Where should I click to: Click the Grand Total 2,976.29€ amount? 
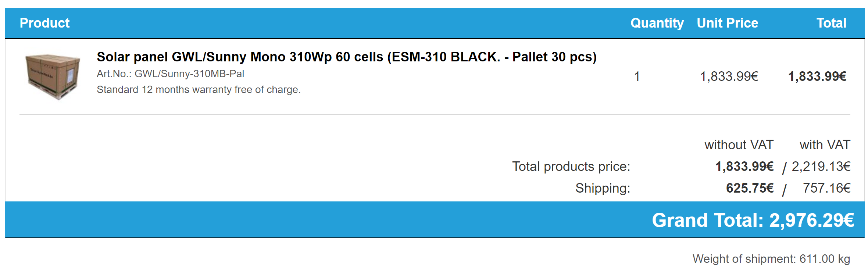(x=811, y=220)
